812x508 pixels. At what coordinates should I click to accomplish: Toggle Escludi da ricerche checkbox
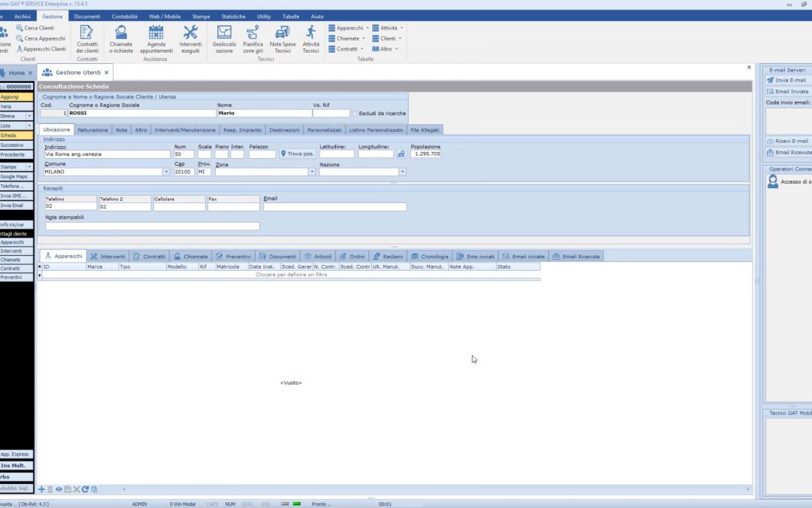click(x=355, y=114)
